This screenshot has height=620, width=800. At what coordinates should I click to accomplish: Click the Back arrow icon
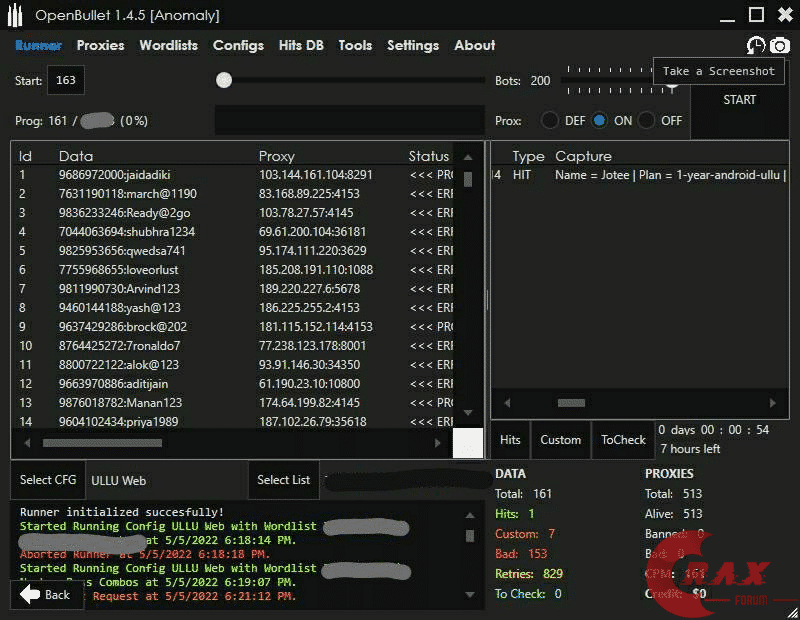click(x=31, y=594)
